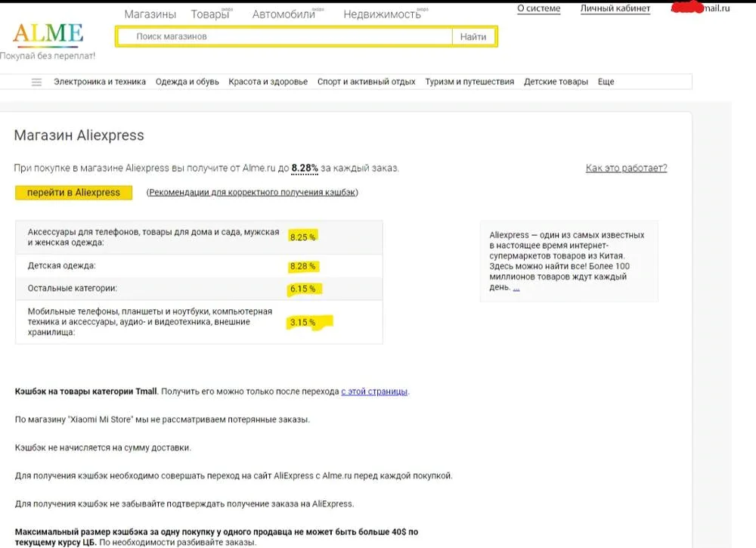Open Туризм и путешествия category

tap(469, 82)
